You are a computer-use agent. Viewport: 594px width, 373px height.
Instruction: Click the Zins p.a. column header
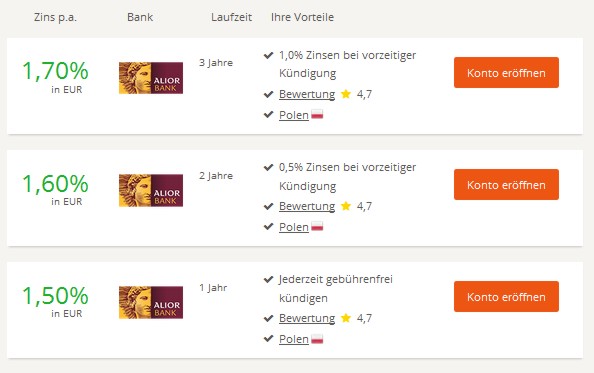[55, 17]
